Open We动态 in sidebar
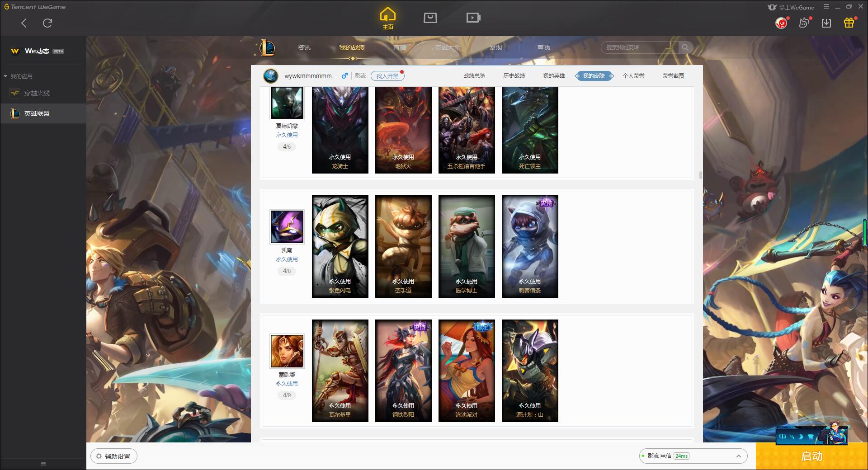The image size is (868, 470). point(38,51)
